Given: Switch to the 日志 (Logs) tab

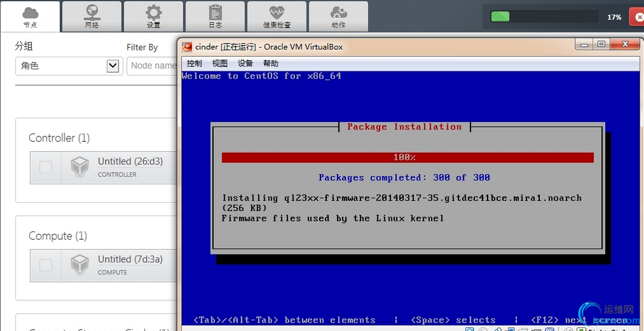Looking at the screenshot, I should (x=215, y=17).
